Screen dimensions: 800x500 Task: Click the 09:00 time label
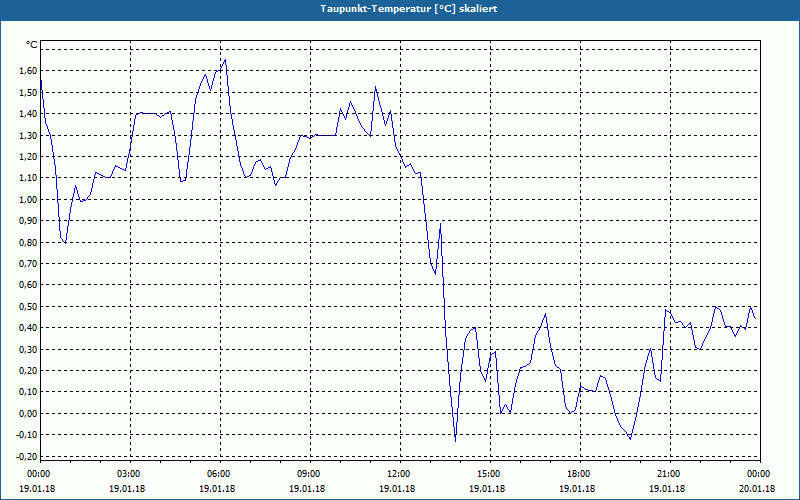310,474
